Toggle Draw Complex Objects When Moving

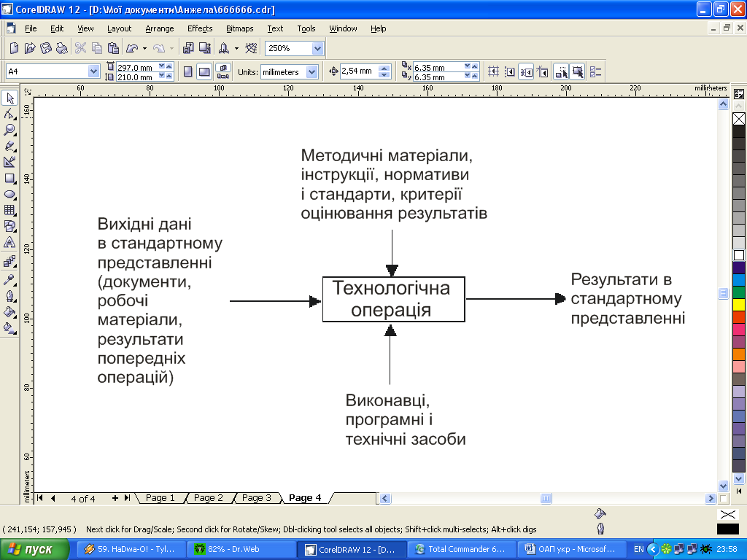pos(561,72)
